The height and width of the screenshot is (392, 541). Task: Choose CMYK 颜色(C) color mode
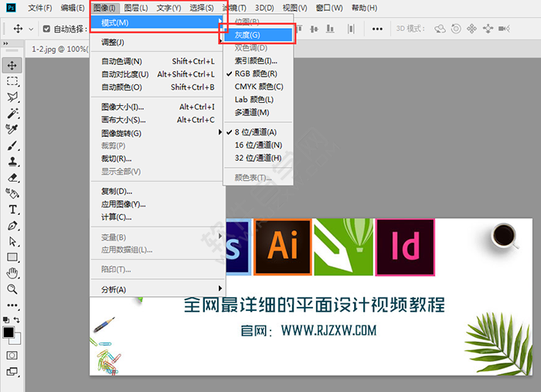259,87
